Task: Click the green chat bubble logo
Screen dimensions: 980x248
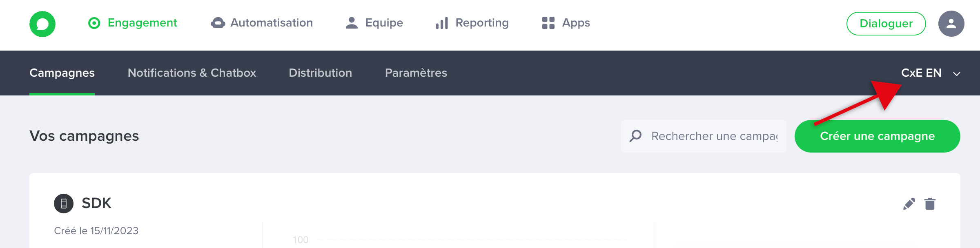Action: pos(42,24)
